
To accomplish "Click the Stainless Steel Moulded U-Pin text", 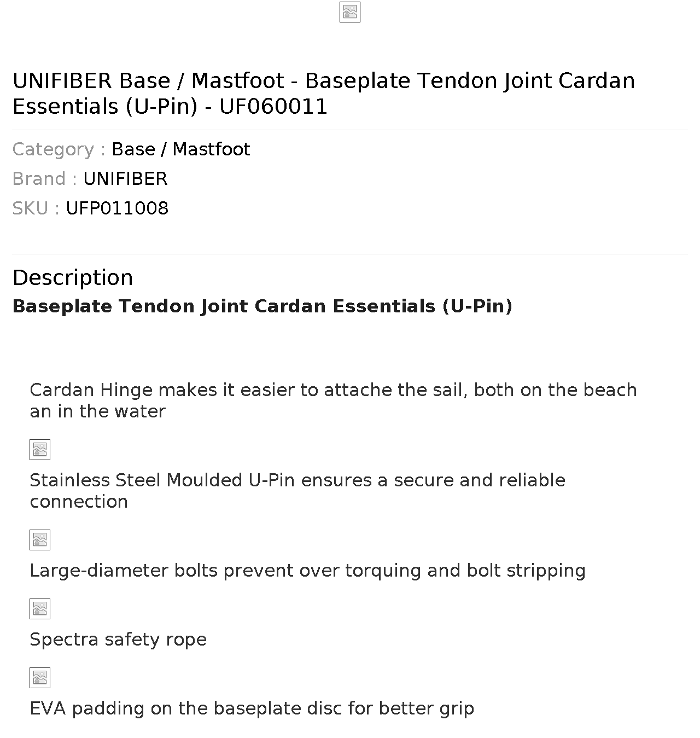I will point(297,491).
